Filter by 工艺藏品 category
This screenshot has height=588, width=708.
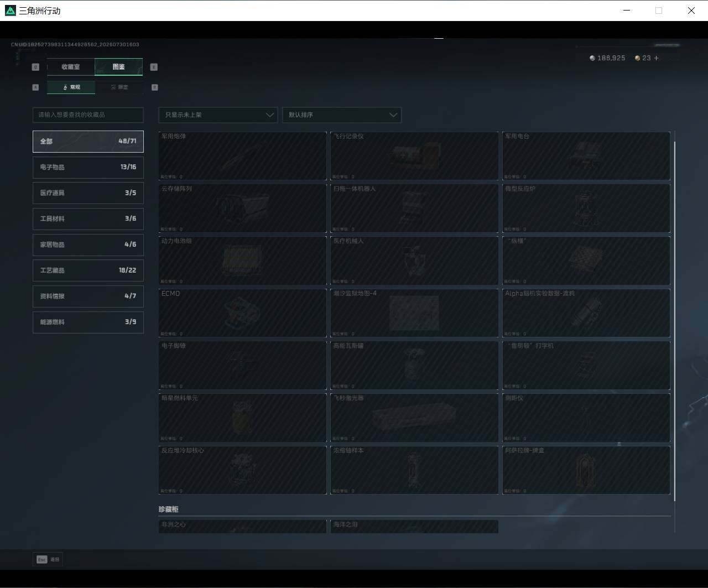88,270
